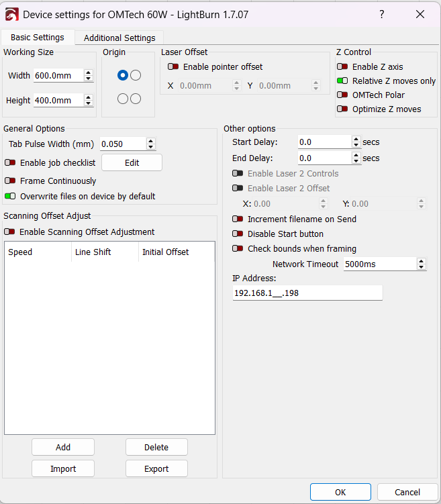Image resolution: width=441 pixels, height=504 pixels.
Task: Select top-right origin radio button
Action: 136,75
